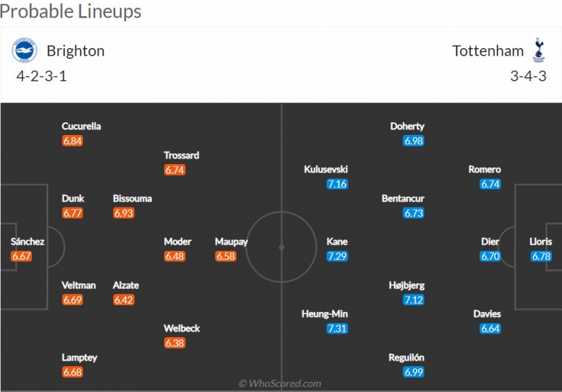Open Trossard's player name

[182, 155]
